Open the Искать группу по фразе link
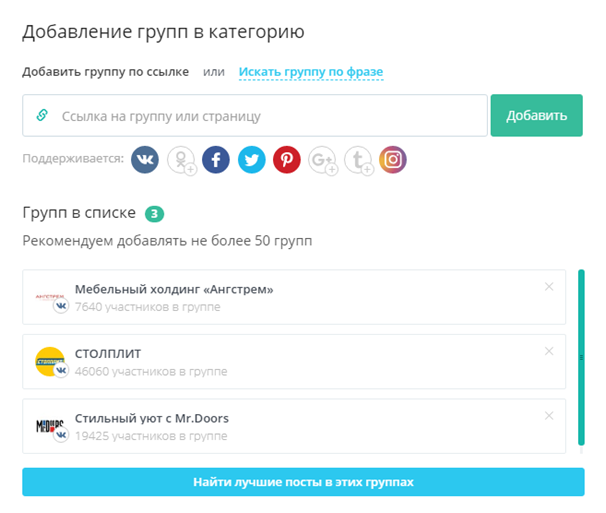 point(311,72)
